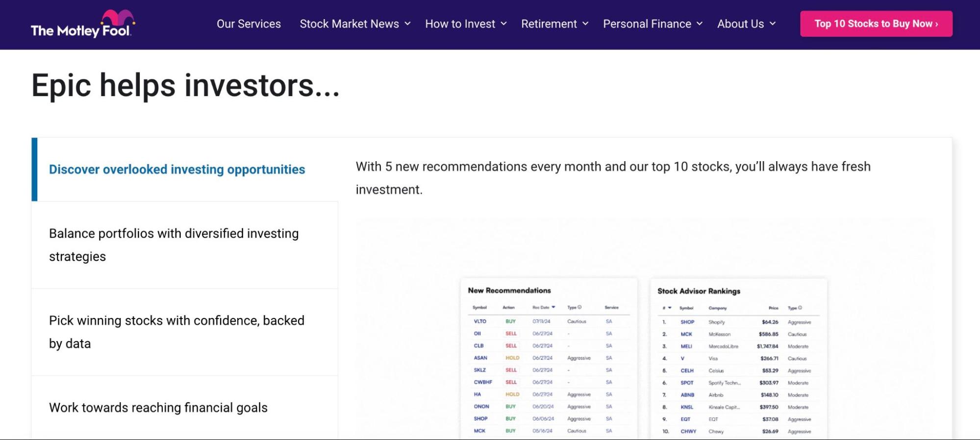The image size is (980, 440).
Task: Click Top 10 Stocks to Buy Now button
Action: (876, 24)
